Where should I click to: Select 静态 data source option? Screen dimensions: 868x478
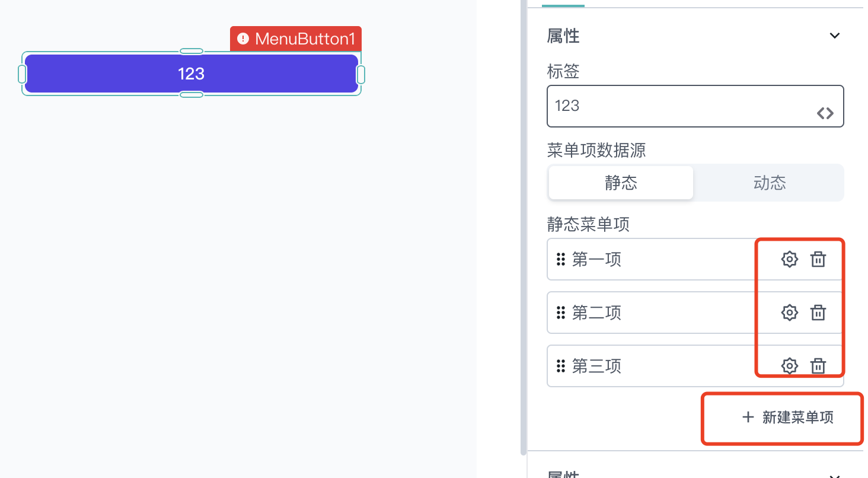click(x=621, y=183)
